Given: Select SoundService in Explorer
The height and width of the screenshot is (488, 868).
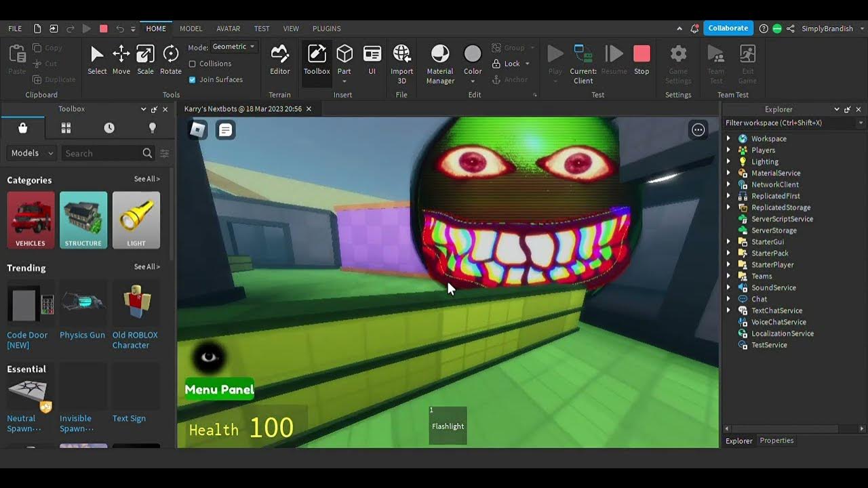Looking at the screenshot, I should (x=773, y=287).
